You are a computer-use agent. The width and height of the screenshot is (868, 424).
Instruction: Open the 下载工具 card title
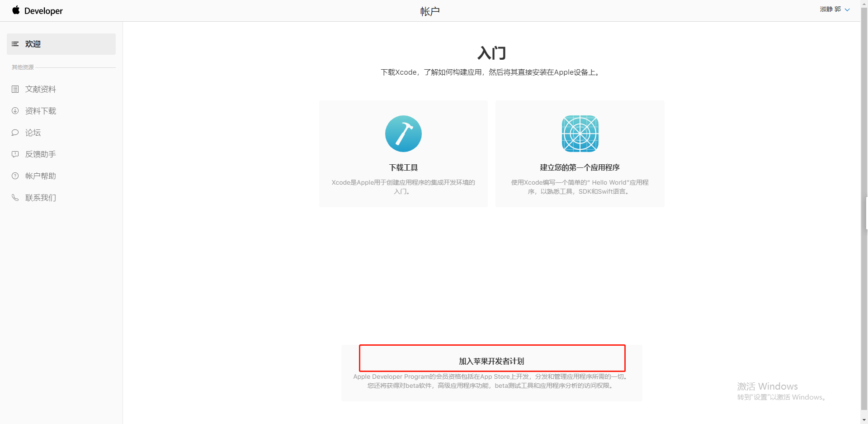click(403, 167)
